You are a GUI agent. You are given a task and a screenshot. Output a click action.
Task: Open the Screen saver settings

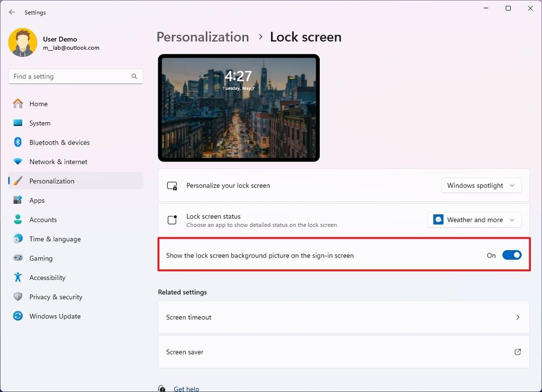pos(344,352)
